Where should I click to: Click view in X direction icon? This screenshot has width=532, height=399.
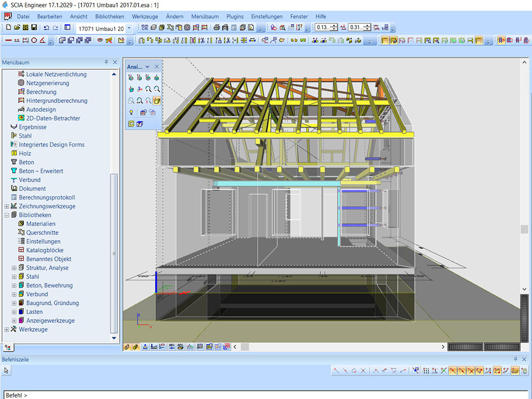pyautogui.click(x=131, y=78)
